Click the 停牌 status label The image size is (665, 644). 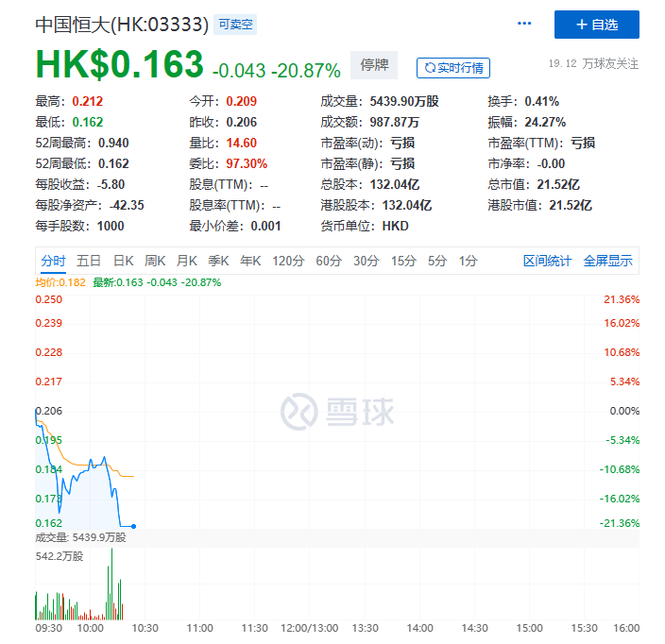pos(374,65)
